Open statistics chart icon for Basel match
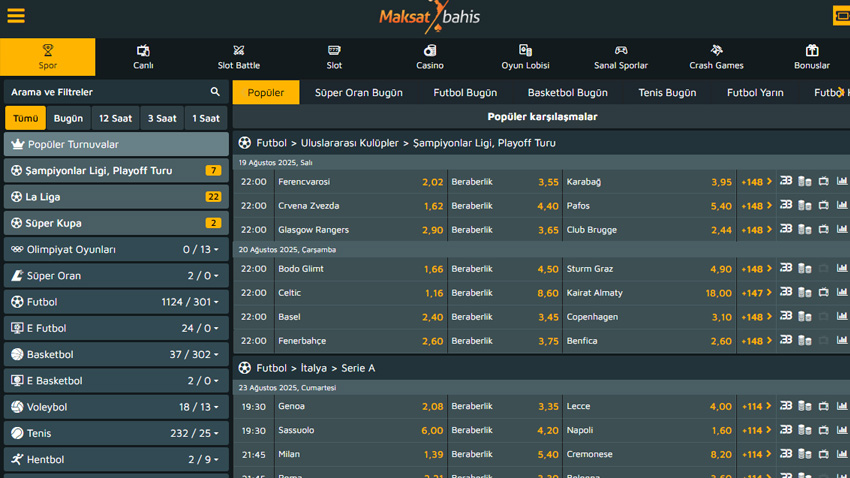The height and width of the screenshot is (478, 850). click(842, 316)
